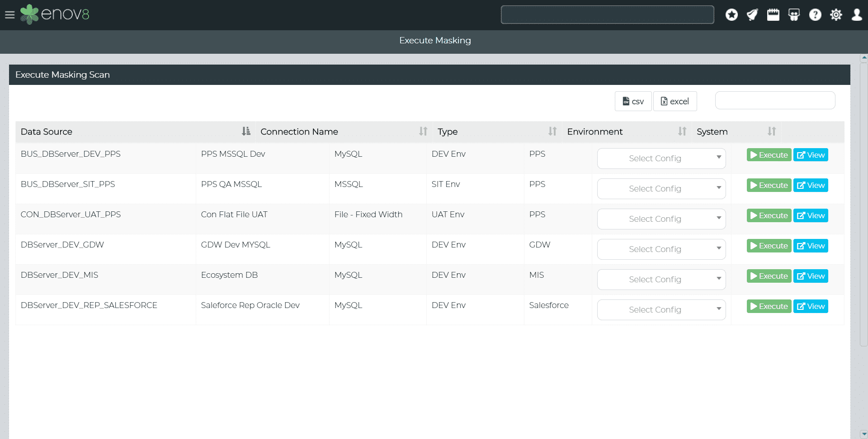Open settings gear icon in header
The width and height of the screenshot is (868, 439).
836,15
